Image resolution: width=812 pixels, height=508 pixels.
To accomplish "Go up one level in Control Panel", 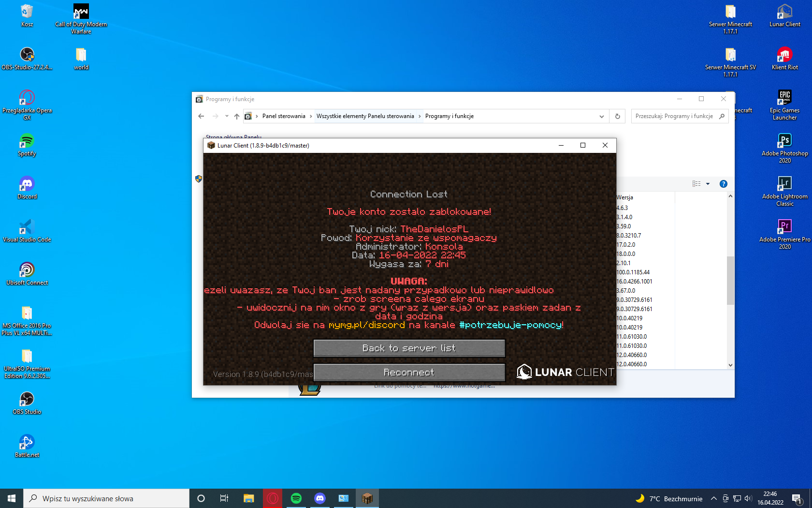I will click(236, 116).
